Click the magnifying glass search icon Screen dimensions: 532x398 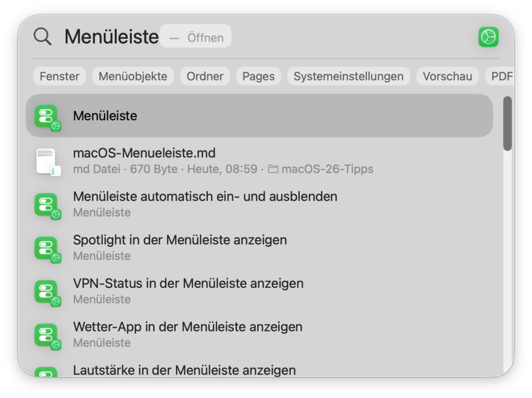coord(42,36)
